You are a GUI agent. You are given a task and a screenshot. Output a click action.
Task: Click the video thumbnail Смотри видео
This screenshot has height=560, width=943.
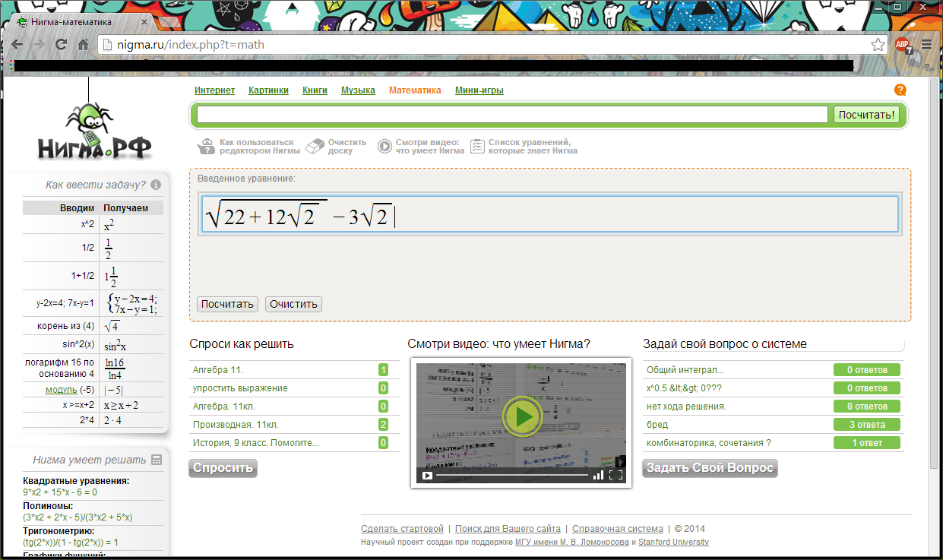(521, 422)
